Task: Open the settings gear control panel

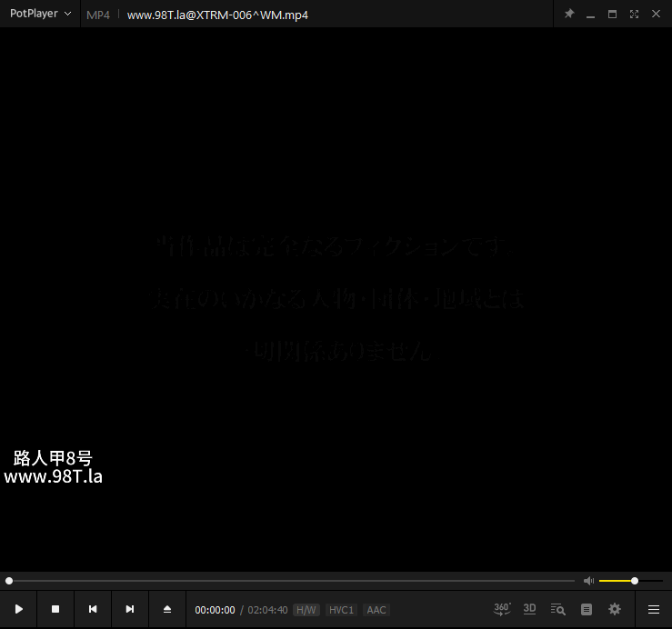Action: [615, 609]
